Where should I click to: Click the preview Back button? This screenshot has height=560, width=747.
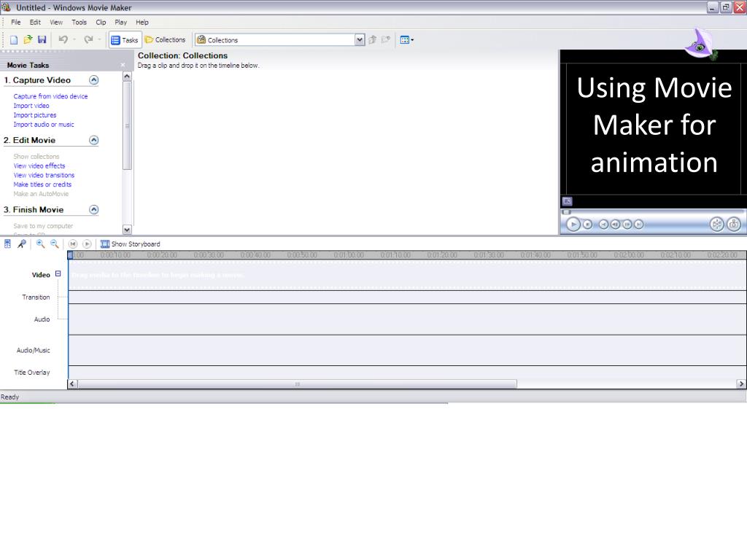point(603,225)
